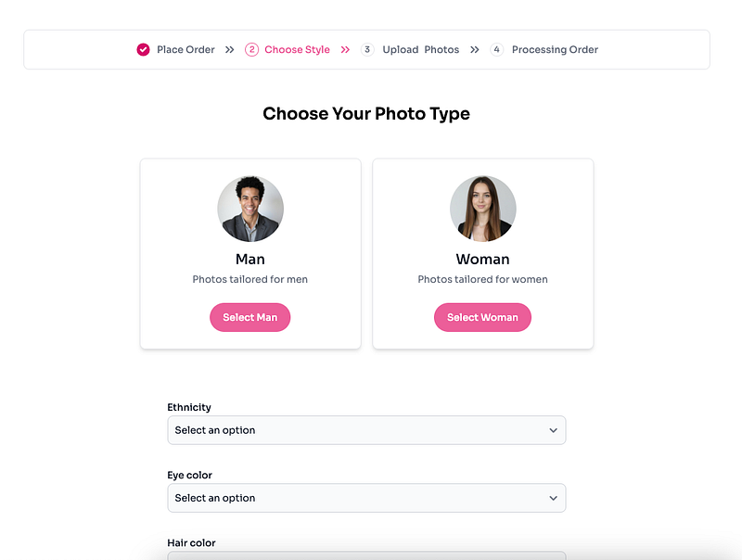
Task: Click the man's circular portrait photo
Action: pos(250,209)
